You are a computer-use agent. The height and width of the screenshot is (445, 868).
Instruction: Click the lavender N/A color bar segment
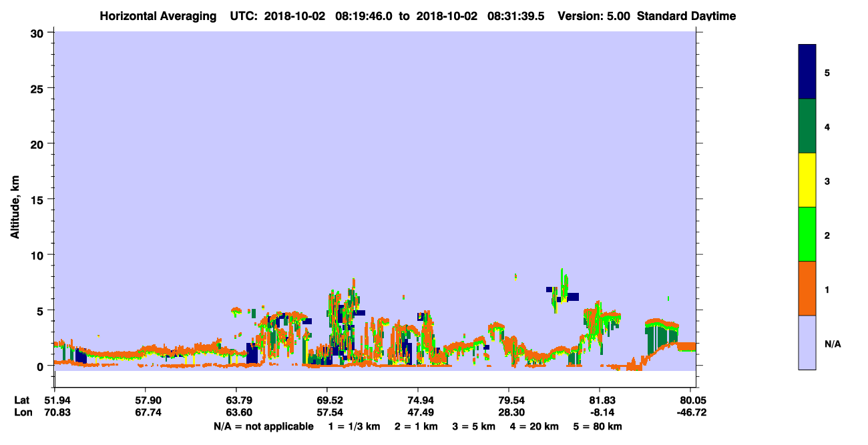(807, 342)
